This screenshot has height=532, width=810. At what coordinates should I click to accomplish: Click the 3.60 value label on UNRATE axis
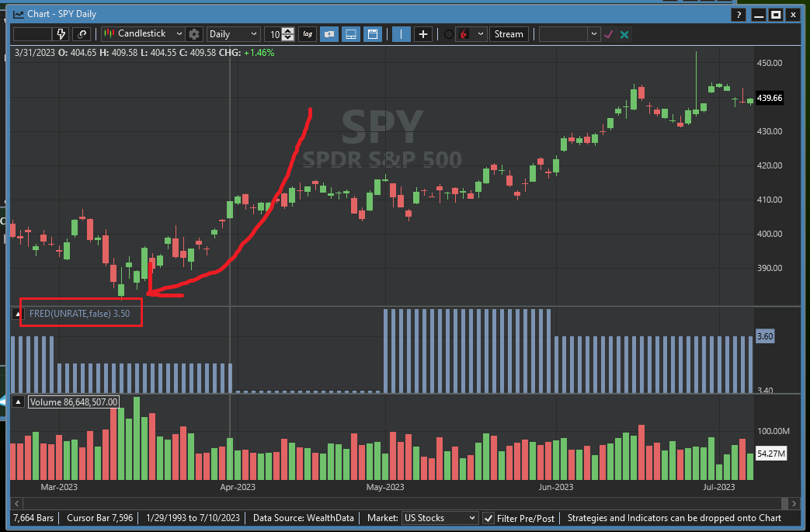[x=765, y=337]
